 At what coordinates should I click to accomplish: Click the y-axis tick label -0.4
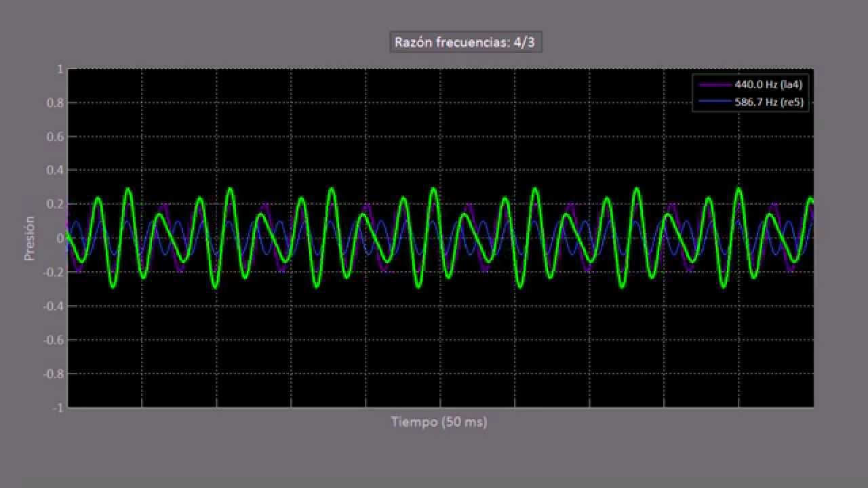[54, 306]
